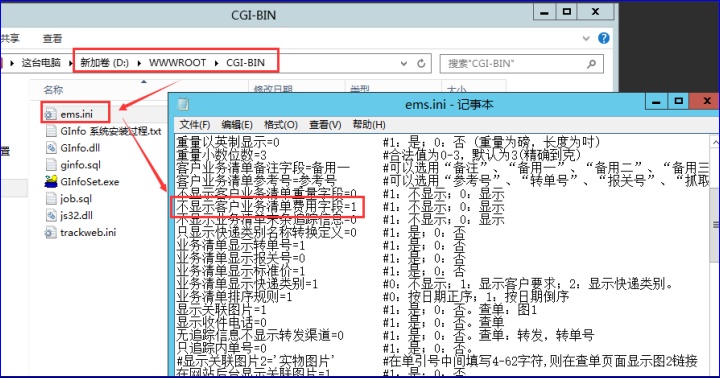
Task: Select the ems.ini file icon
Action: tap(51, 113)
